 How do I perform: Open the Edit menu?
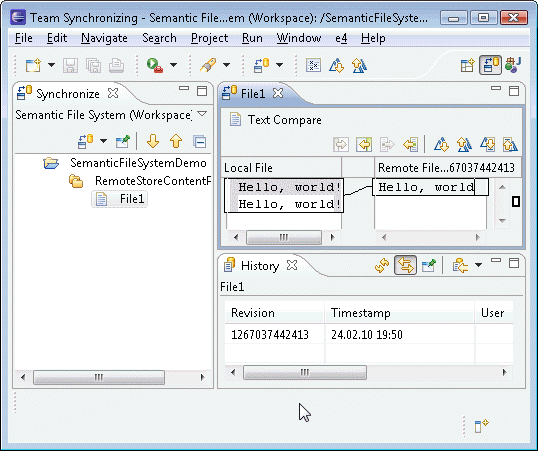[x=57, y=38]
